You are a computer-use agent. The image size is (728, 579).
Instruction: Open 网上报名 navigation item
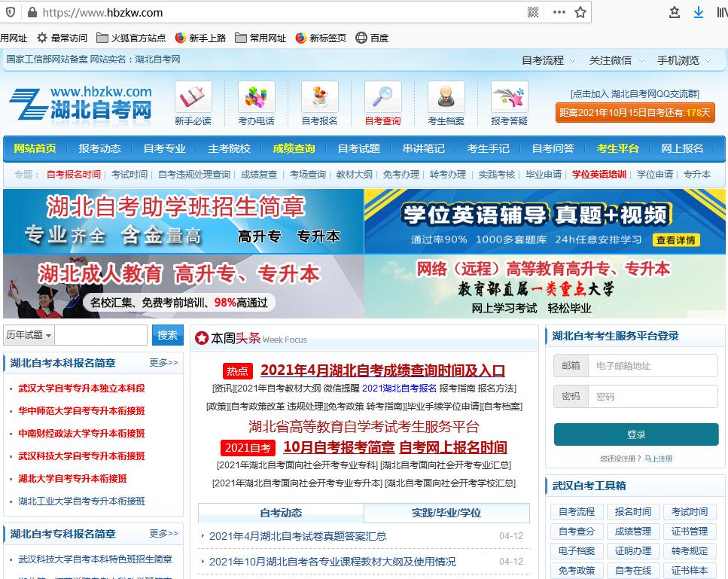[682, 148]
